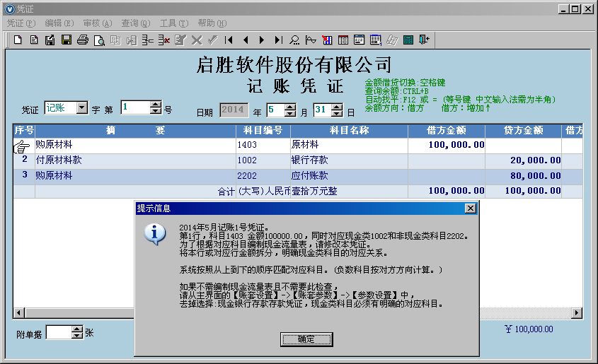The width and height of the screenshot is (598, 364).
Task: Decrease 附单据 attachment count down arrow
Action: 77,335
